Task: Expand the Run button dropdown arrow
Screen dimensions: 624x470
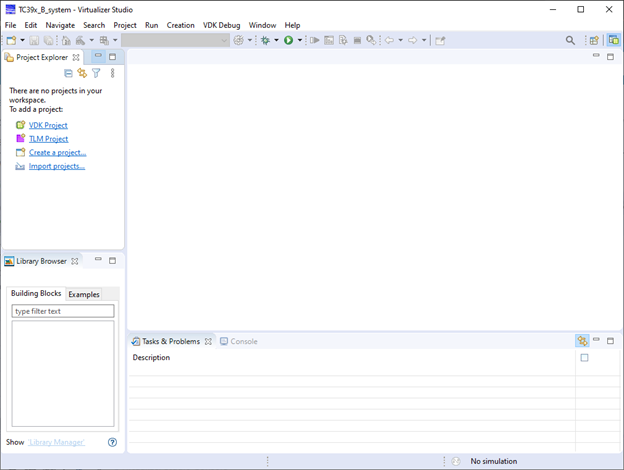Action: click(299, 41)
